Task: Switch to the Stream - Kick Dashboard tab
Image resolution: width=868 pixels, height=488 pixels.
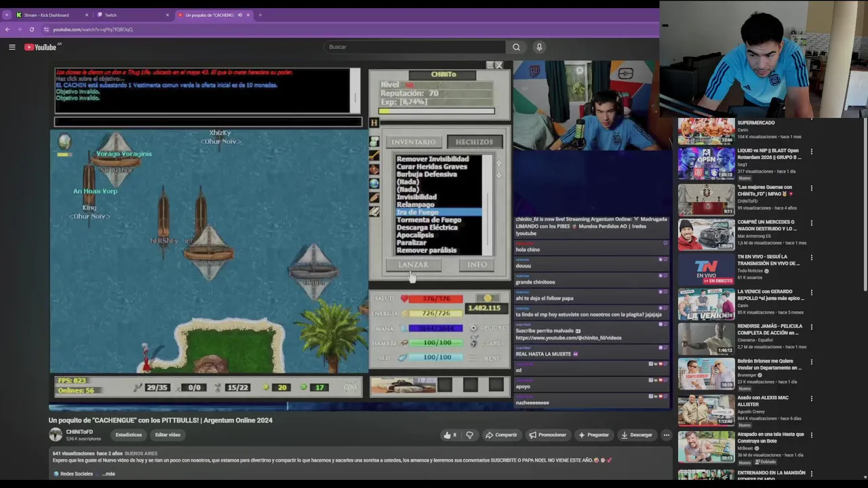Action: coord(52,15)
